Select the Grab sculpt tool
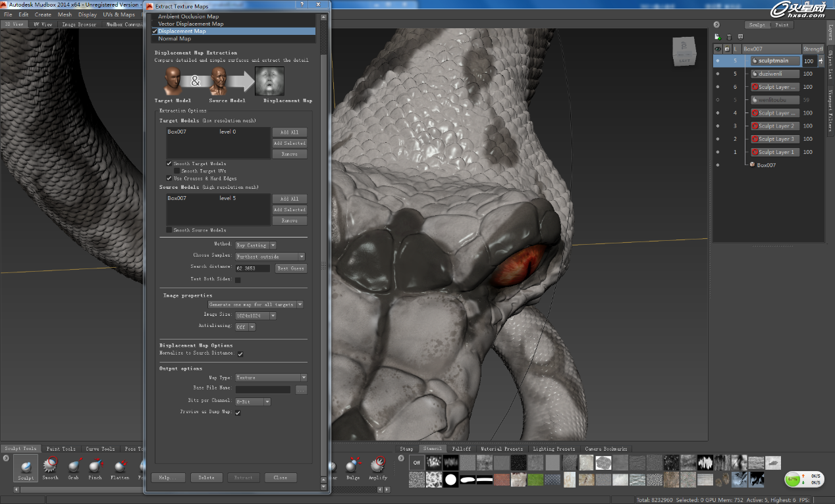Screen dimensions: 835x504 tap(73, 468)
